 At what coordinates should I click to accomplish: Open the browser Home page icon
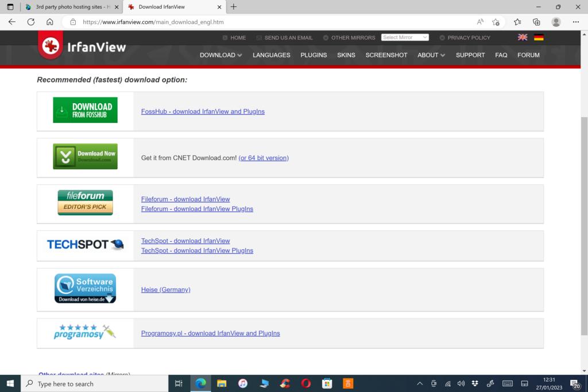click(50, 22)
